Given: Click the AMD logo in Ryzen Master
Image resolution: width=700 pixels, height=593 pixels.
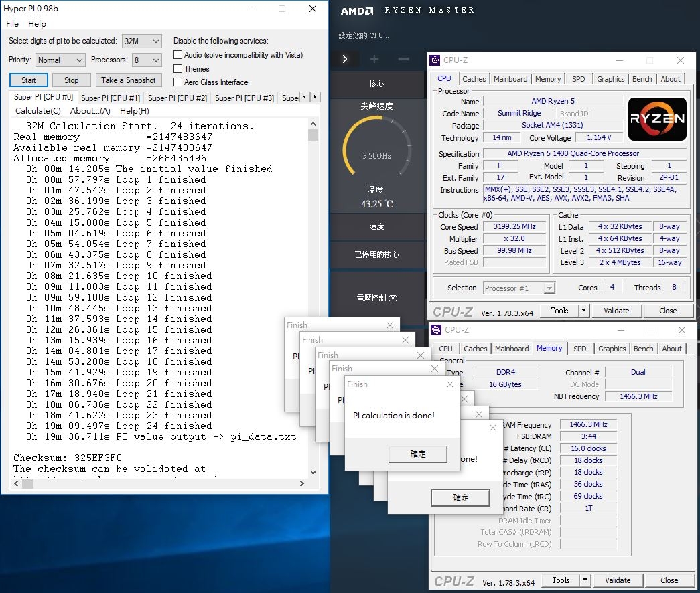Looking at the screenshot, I should 356,11.
